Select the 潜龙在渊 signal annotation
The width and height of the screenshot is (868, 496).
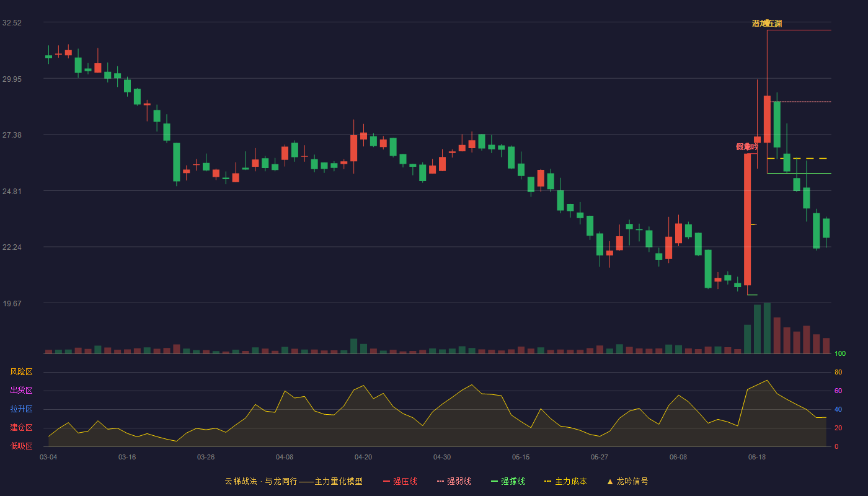pos(767,24)
